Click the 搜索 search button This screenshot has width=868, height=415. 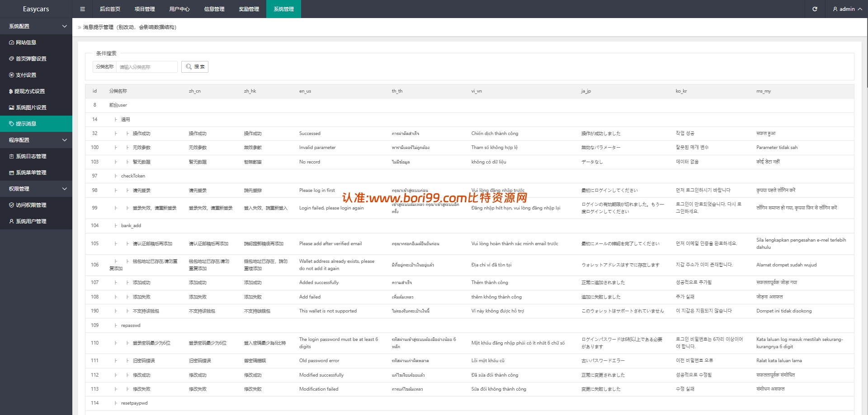(195, 67)
